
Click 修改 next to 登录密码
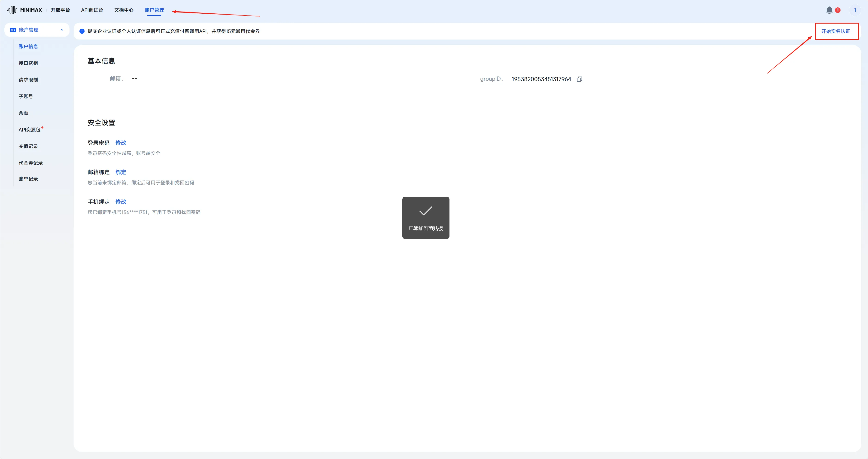click(x=121, y=143)
